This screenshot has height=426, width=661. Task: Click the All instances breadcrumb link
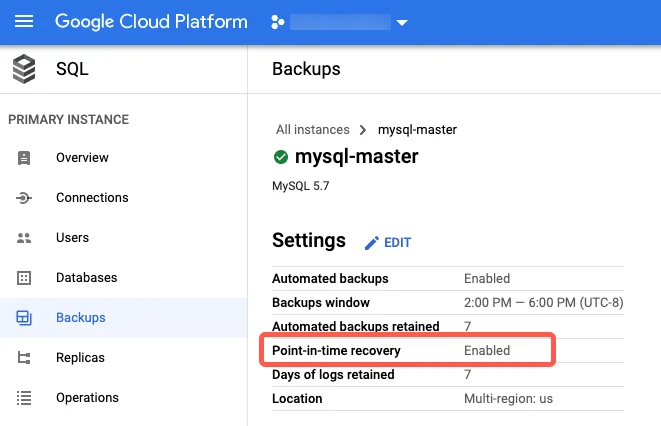coord(313,130)
